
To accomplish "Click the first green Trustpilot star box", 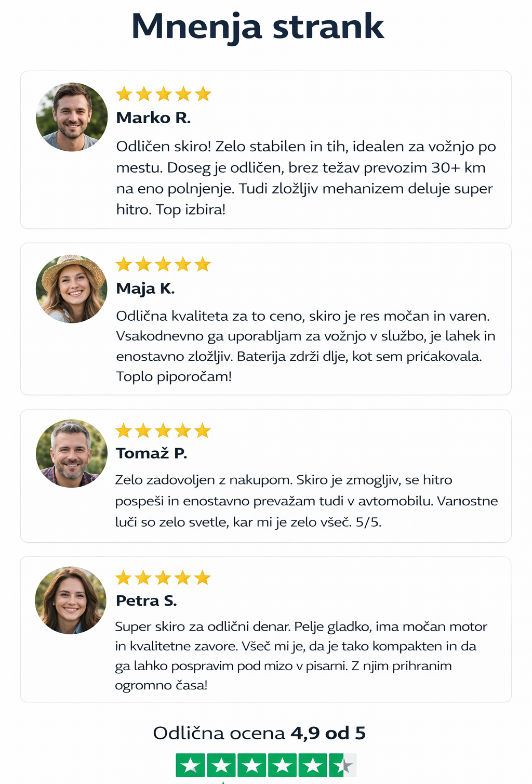I will [x=191, y=765].
